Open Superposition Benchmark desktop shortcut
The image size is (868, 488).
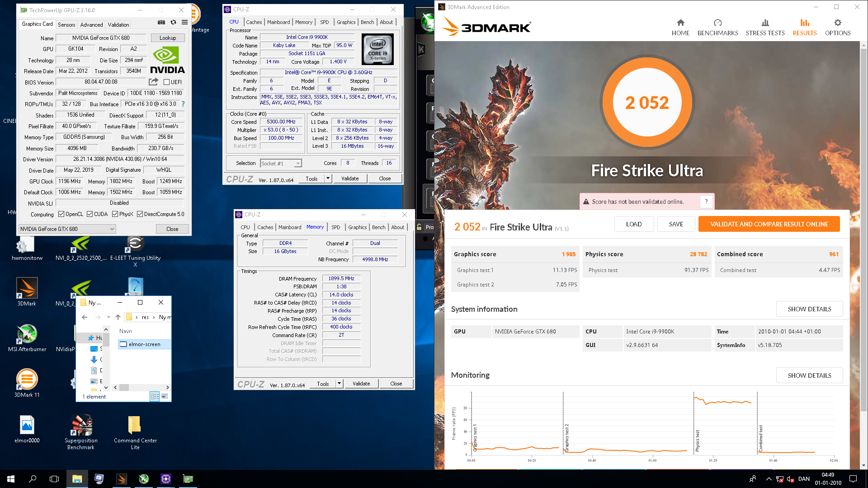coord(81,432)
